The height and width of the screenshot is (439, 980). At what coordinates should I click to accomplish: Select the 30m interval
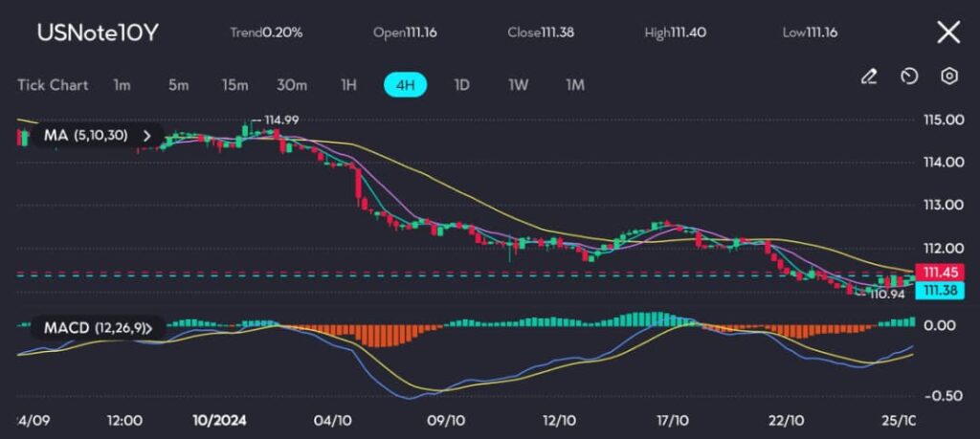[x=292, y=85]
